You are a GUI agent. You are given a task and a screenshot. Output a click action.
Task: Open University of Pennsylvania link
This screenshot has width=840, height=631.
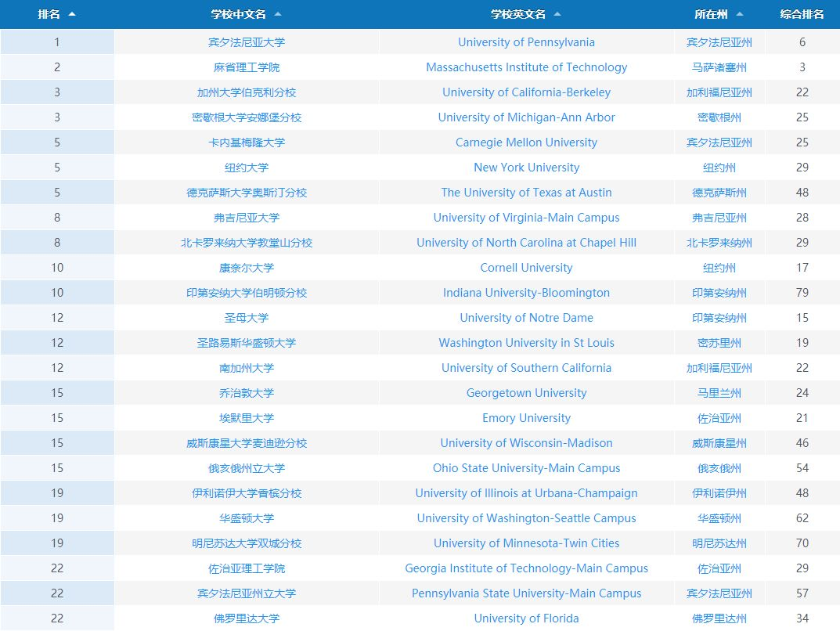point(526,42)
